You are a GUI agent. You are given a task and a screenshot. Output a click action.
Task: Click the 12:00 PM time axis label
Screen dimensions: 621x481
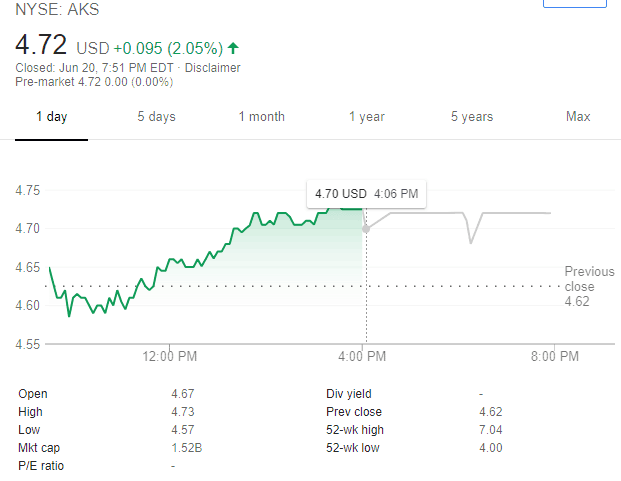pos(170,356)
